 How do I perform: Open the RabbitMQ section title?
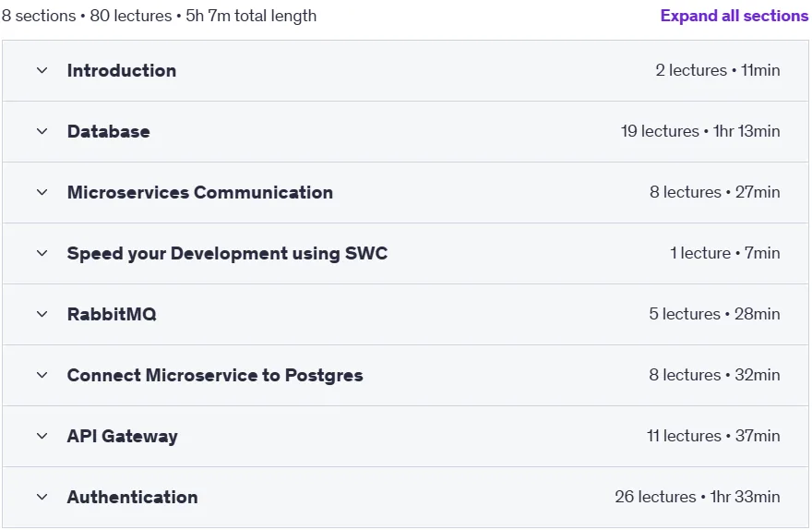(x=112, y=314)
